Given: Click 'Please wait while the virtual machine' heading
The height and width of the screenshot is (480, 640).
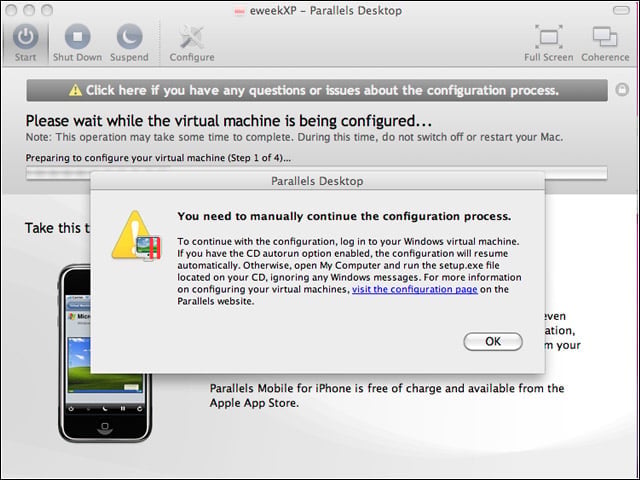Looking at the screenshot, I should [229, 121].
